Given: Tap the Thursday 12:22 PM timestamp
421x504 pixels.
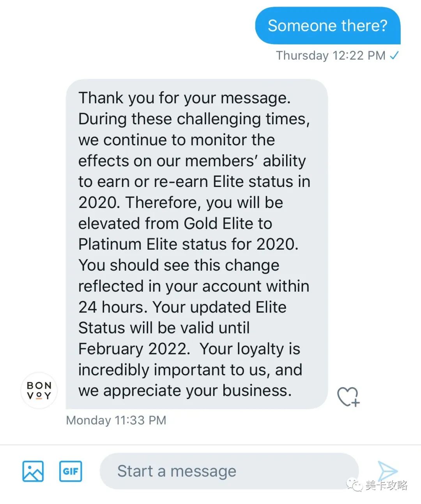Looking at the screenshot, I should click(x=331, y=55).
